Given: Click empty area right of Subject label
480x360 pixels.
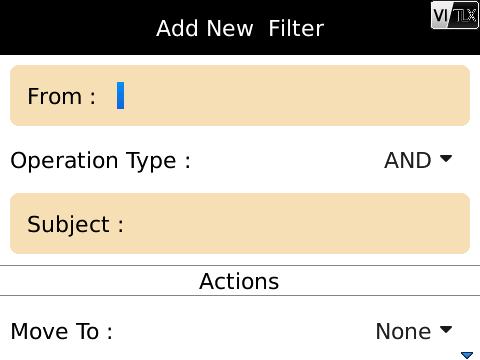Looking at the screenshot, I should (293, 224).
